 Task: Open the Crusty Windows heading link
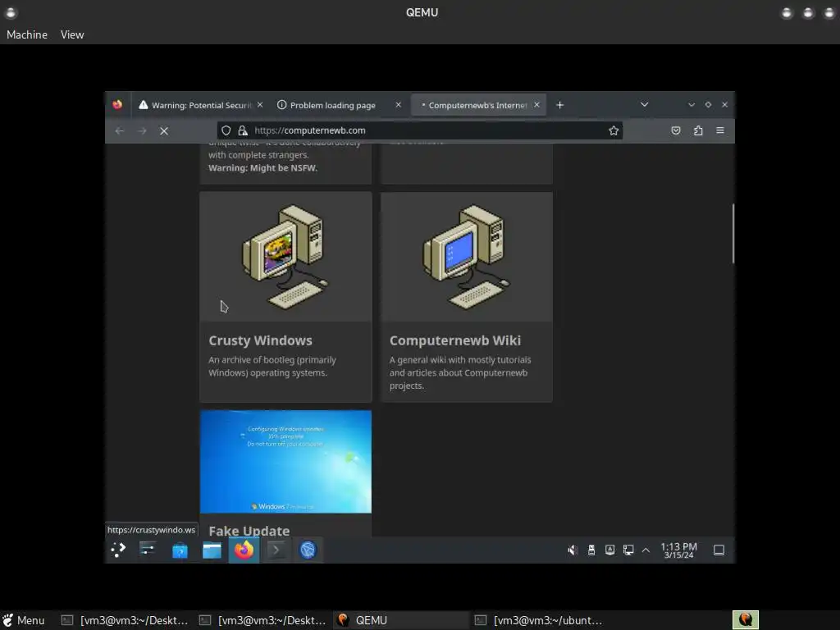coord(260,340)
